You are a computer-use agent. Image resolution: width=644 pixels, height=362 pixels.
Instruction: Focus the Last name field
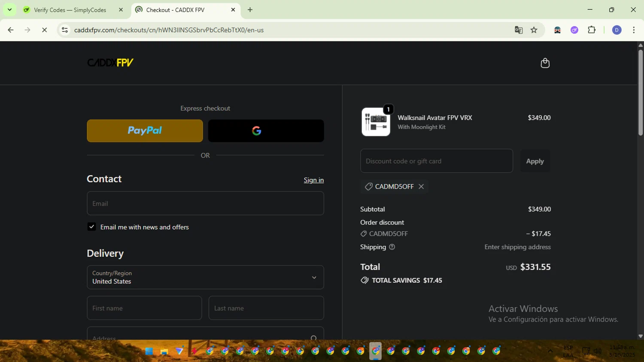266,308
